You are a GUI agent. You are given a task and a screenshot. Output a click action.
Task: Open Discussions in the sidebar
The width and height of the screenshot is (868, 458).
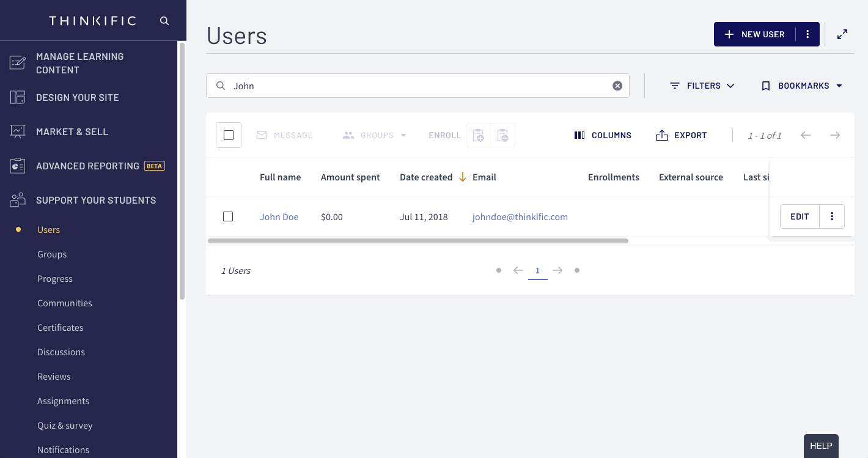pyautogui.click(x=61, y=352)
